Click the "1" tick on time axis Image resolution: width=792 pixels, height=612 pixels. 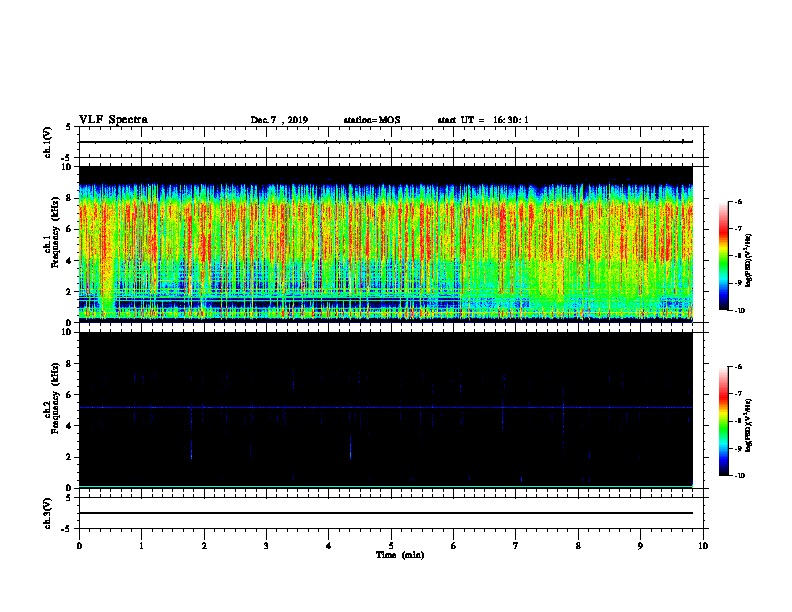tap(141, 546)
